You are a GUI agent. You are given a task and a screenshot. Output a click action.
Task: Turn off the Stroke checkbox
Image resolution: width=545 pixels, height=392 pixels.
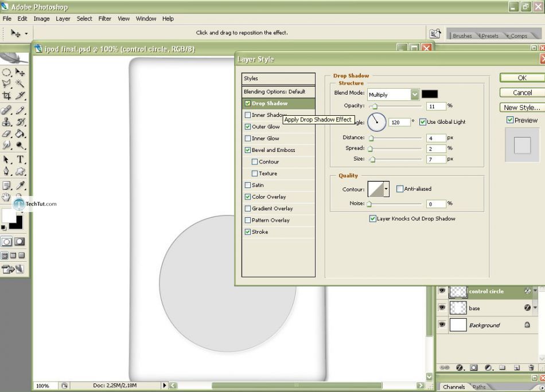pos(247,232)
